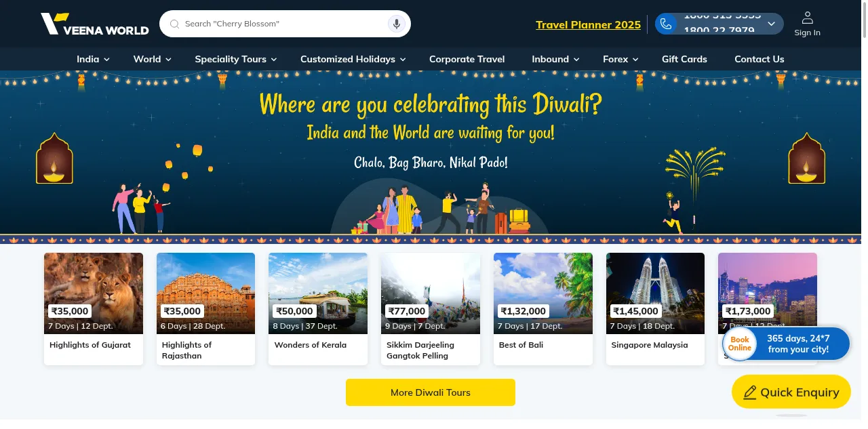Click the Wonders of Kerala title
Screen dimensions: 868x429
pyautogui.click(x=310, y=345)
